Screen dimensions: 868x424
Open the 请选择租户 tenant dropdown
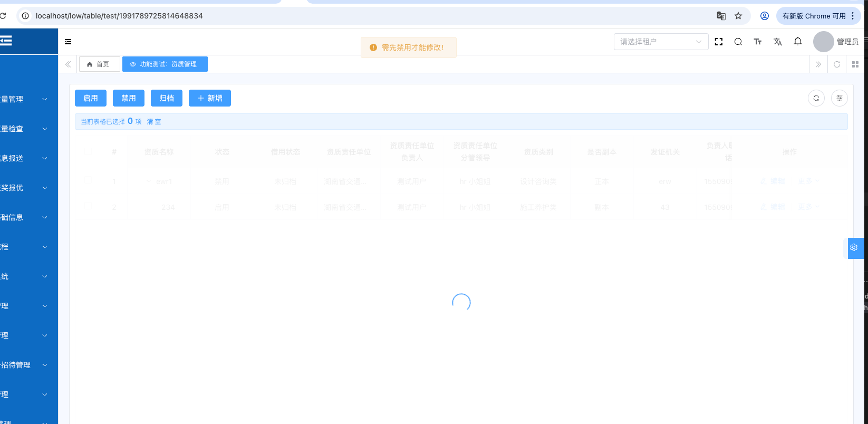(x=661, y=42)
